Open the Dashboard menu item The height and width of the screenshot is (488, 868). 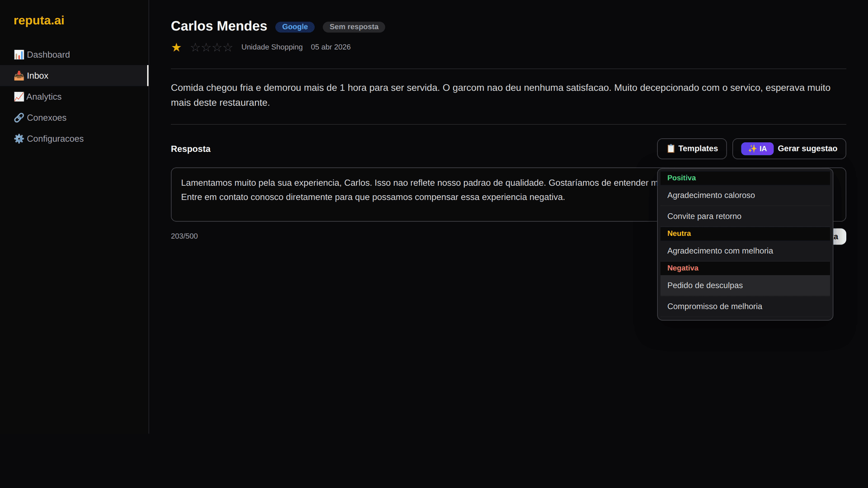(74, 55)
